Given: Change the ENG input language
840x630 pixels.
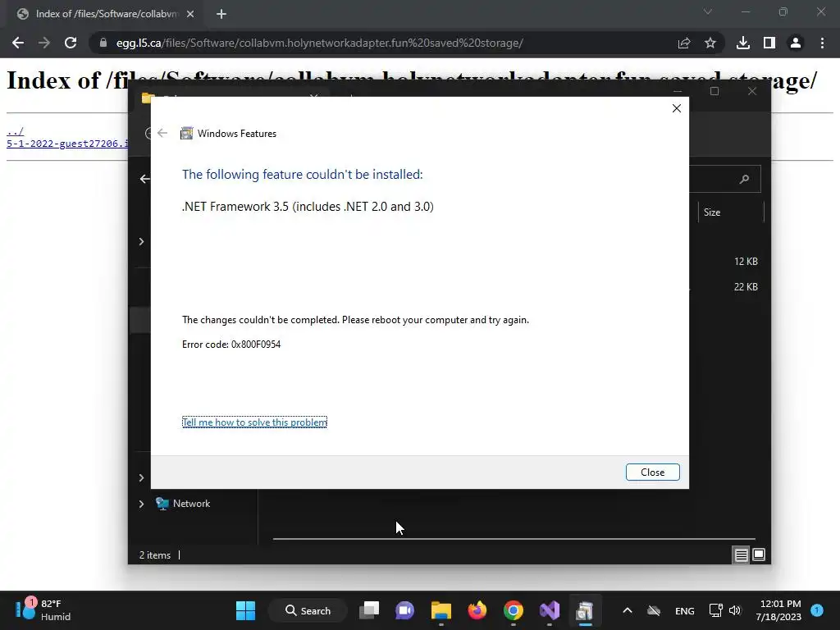Looking at the screenshot, I should coord(685,610).
